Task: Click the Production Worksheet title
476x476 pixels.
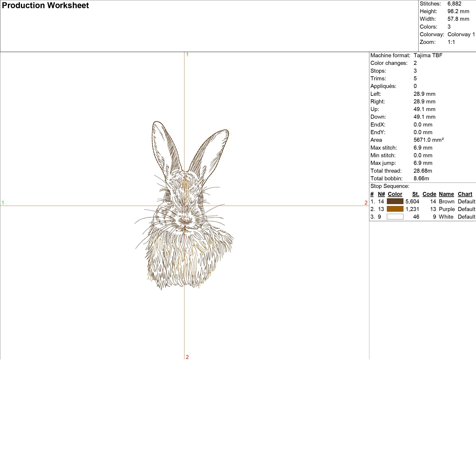Action: 45,5
